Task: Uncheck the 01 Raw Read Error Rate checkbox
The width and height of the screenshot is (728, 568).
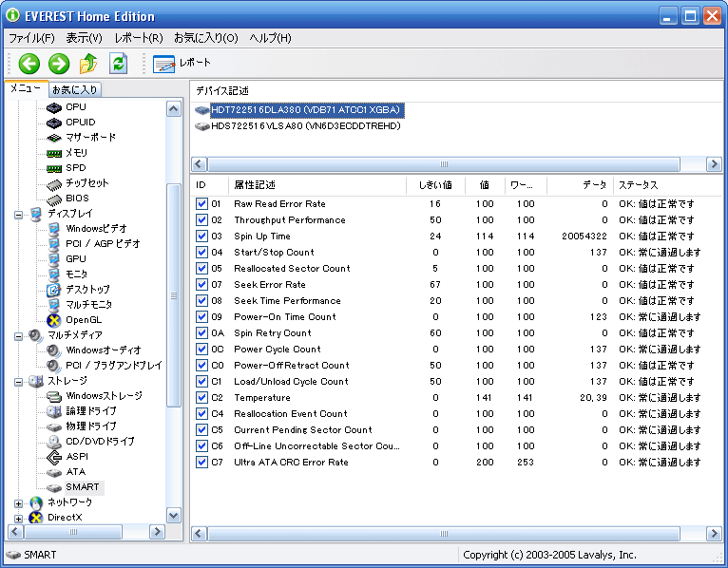Action: (x=202, y=203)
